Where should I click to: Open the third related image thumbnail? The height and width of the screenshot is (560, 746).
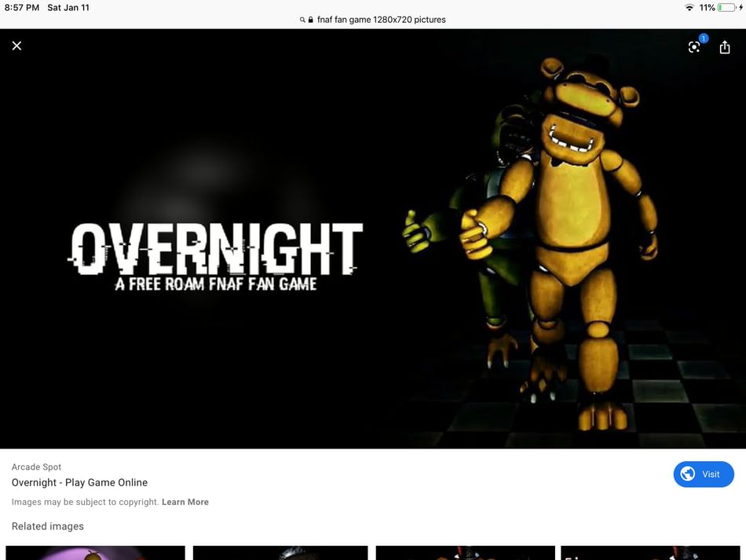pyautogui.click(x=466, y=553)
